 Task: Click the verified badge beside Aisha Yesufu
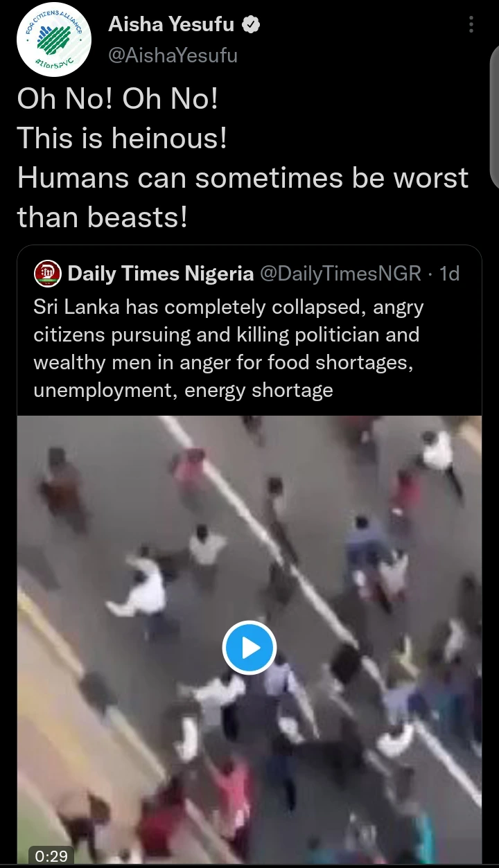(x=251, y=26)
